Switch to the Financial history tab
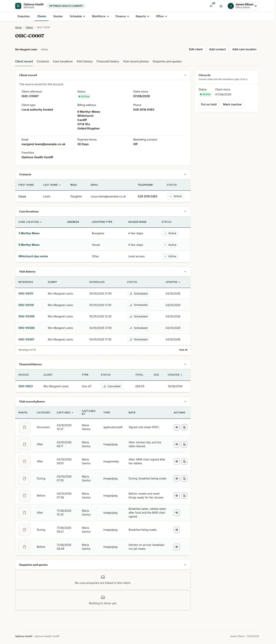Viewport: 276px width, 644px height. pyautogui.click(x=108, y=62)
